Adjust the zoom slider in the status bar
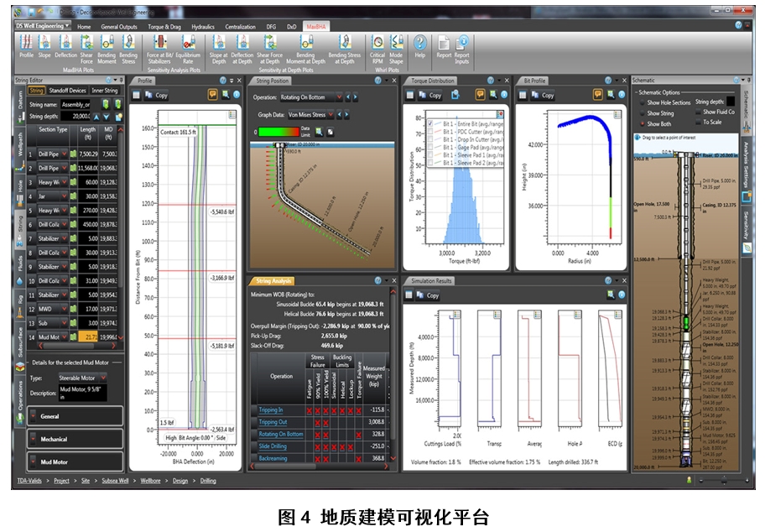The height and width of the screenshot is (532, 765). [724, 481]
